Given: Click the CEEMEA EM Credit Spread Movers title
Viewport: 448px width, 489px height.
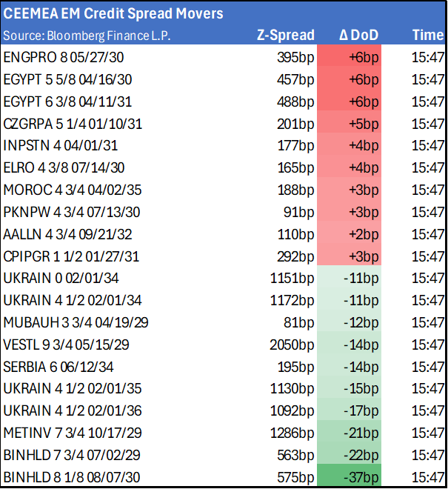Looking at the screenshot, I should coord(113,13).
